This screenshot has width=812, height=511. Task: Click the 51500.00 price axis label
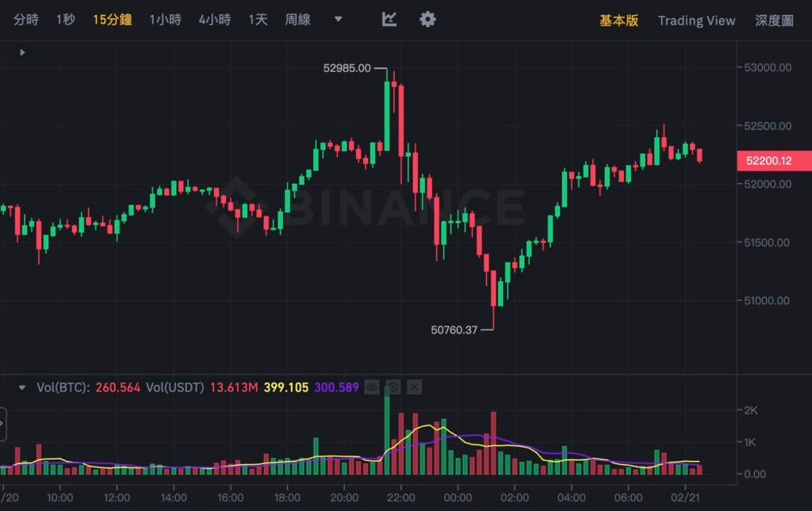click(767, 242)
